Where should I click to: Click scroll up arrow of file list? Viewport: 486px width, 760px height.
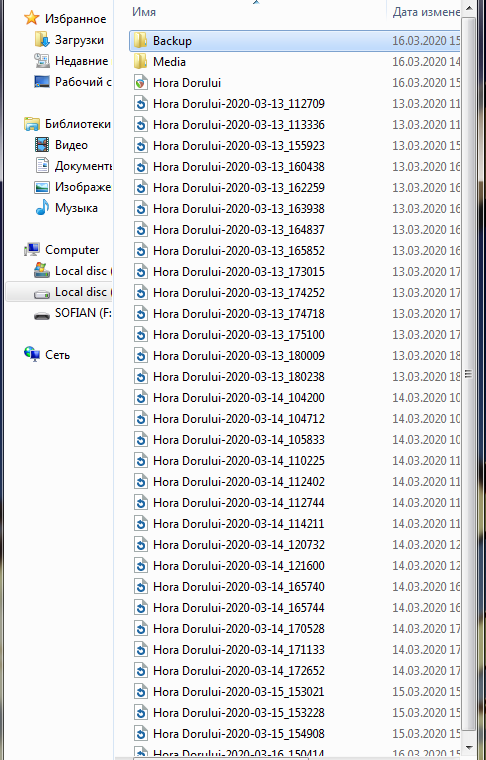[x=469, y=8]
